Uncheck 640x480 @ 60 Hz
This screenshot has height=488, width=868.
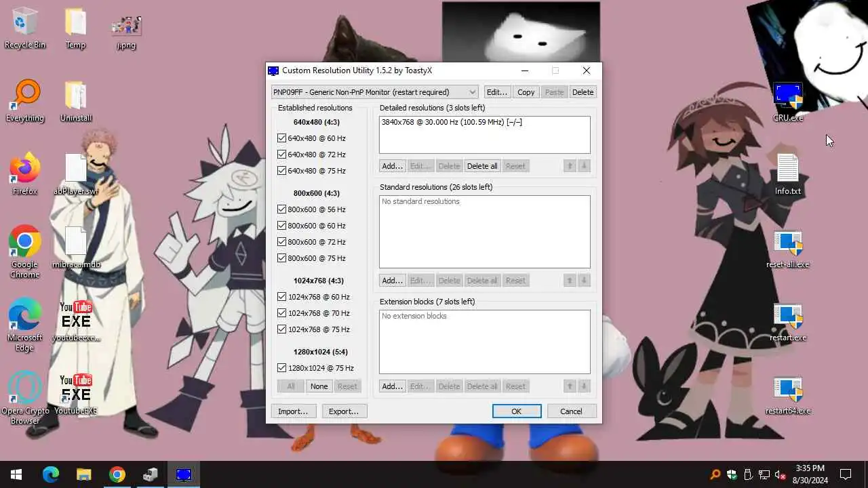coord(281,138)
